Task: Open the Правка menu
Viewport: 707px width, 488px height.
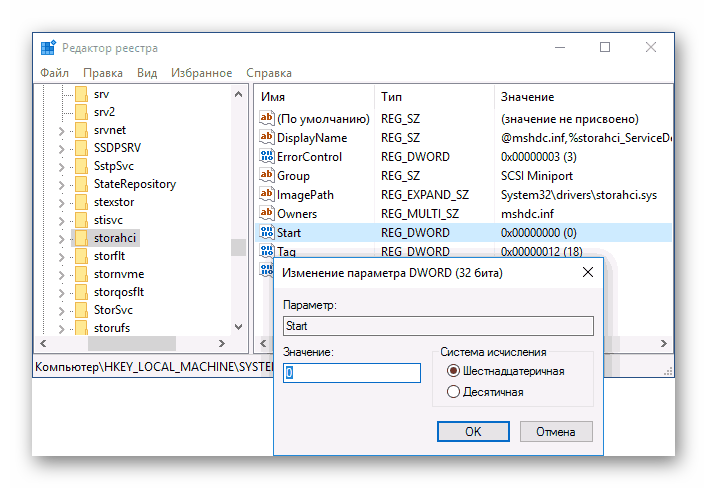Action: click(x=103, y=73)
